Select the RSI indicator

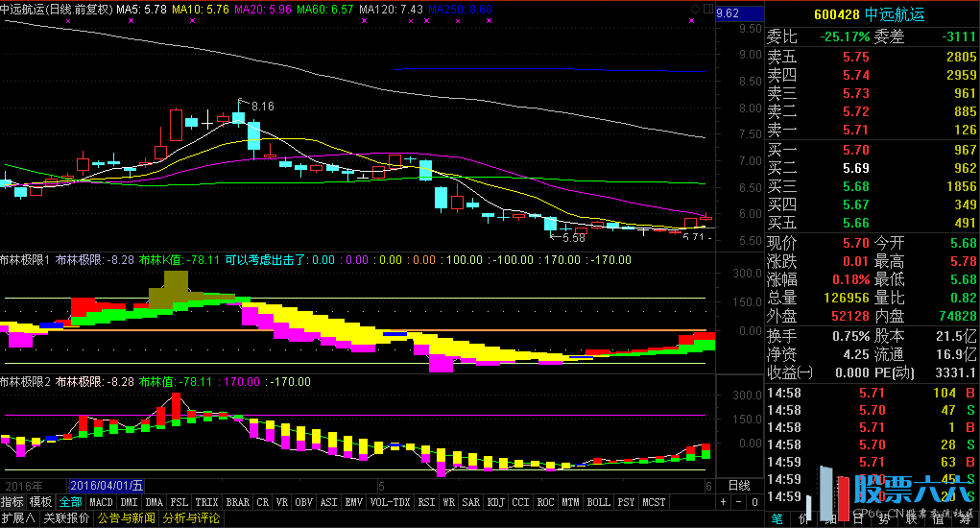coord(426,502)
